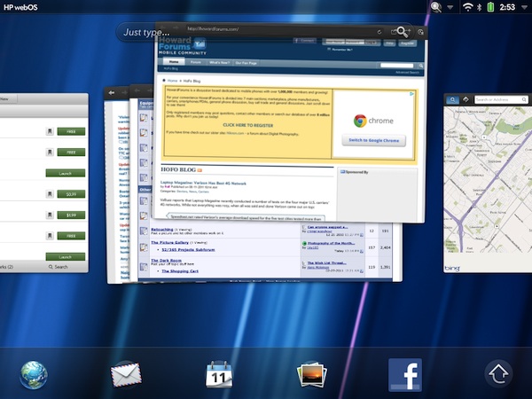Reload the HowardForums page with the refresh icon
The width and height of the screenshot is (532, 399).
(379, 32)
